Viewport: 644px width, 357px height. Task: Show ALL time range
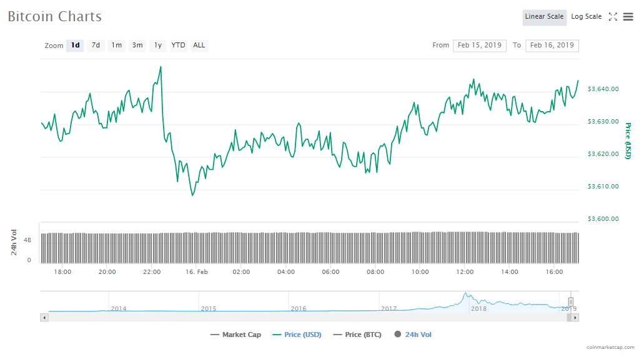[199, 45]
